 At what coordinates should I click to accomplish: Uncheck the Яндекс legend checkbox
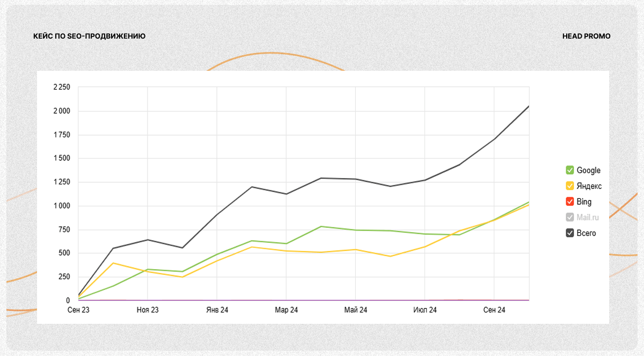pos(570,186)
